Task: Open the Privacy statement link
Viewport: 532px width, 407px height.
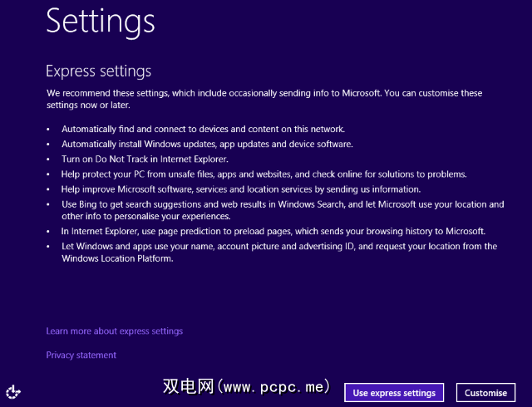Action: click(81, 356)
